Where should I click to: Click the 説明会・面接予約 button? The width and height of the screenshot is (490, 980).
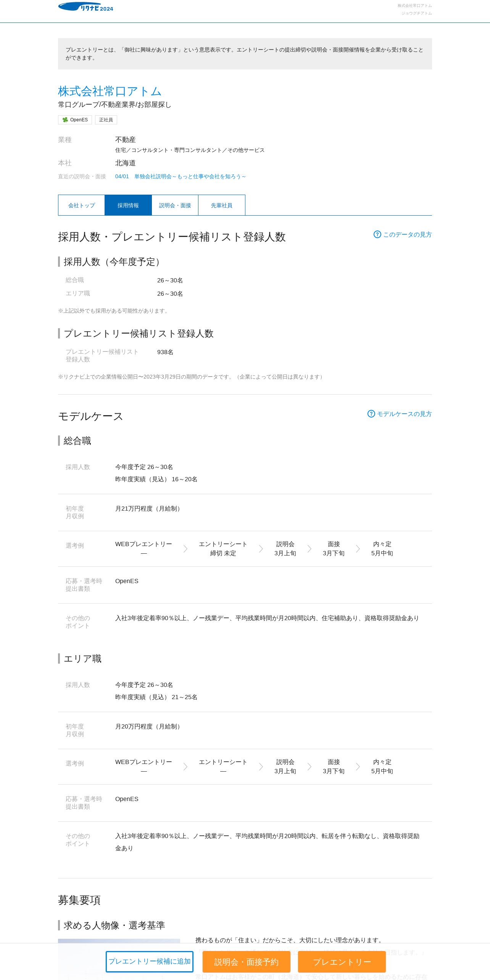tap(247, 962)
